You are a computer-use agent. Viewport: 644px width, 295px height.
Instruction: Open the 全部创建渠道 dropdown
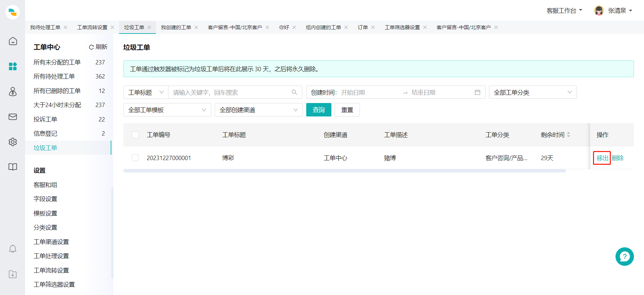259,110
